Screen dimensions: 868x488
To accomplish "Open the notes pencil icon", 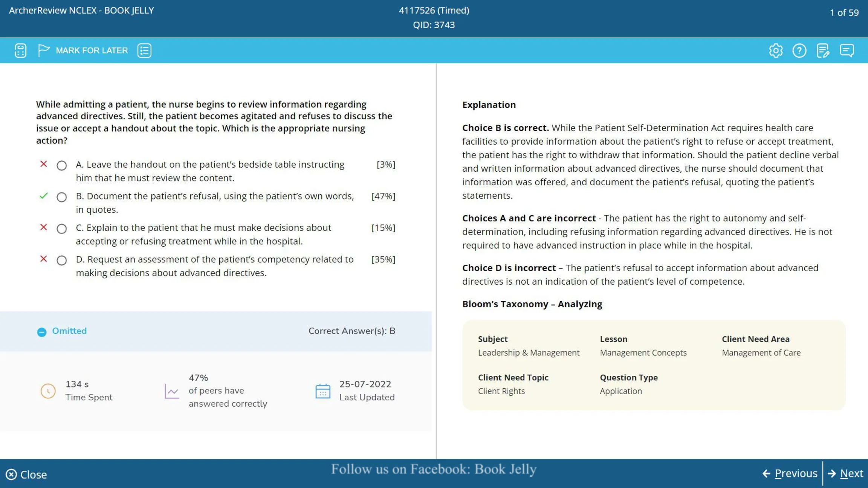I will [823, 50].
